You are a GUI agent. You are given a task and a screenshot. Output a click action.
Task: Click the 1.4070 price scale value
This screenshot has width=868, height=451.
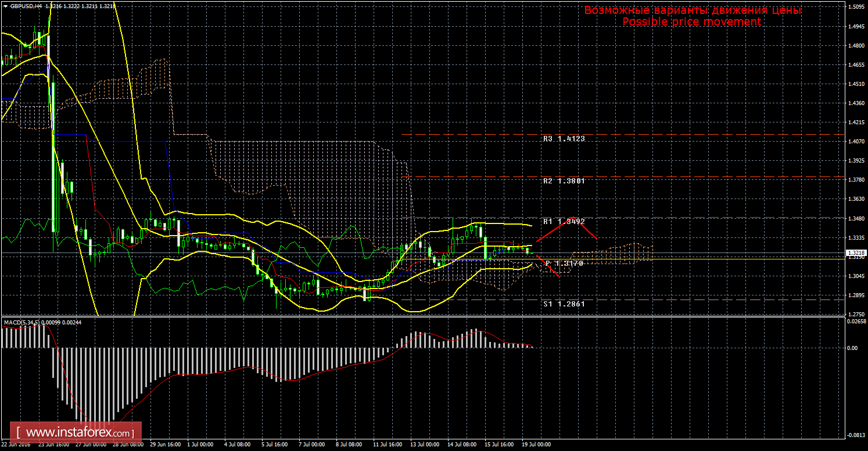[855, 142]
